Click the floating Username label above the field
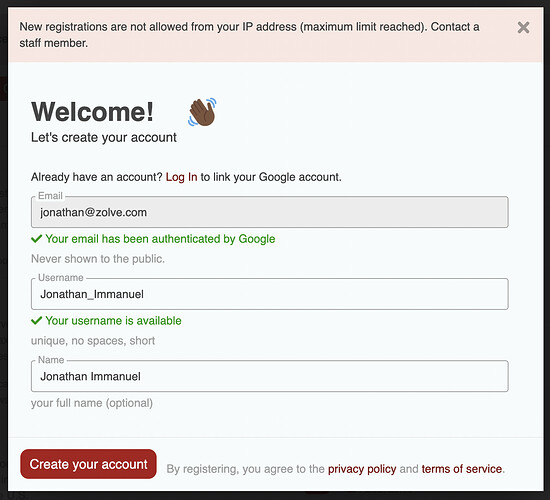This screenshot has height=500, width=550. [x=61, y=278]
